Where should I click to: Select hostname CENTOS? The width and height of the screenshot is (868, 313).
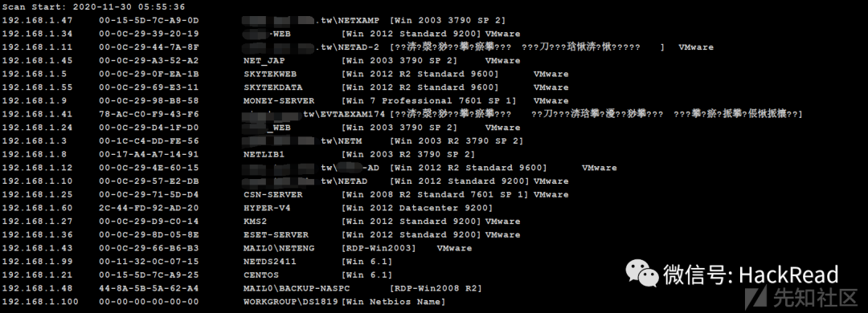click(262, 274)
